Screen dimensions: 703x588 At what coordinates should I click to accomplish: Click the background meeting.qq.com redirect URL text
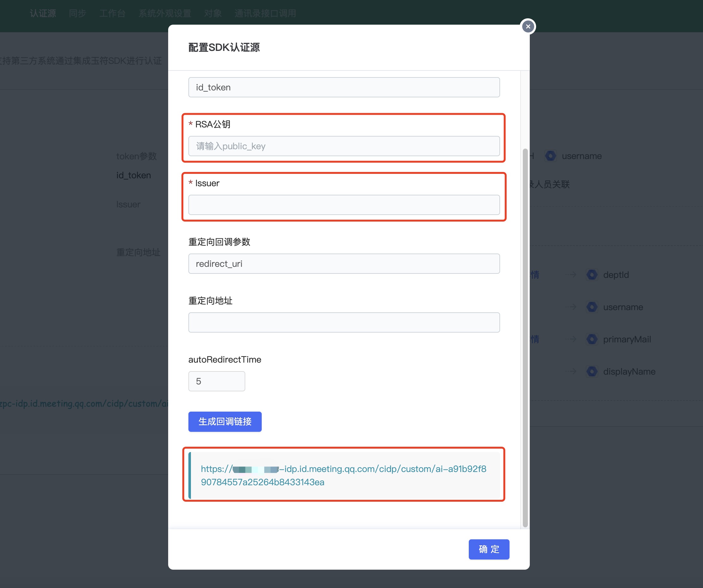[x=84, y=403]
